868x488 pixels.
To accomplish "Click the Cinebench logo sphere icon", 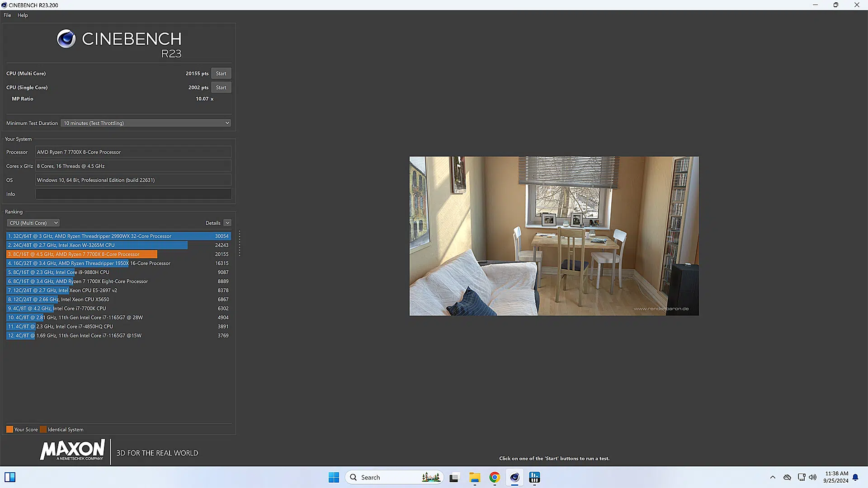I will (66, 39).
